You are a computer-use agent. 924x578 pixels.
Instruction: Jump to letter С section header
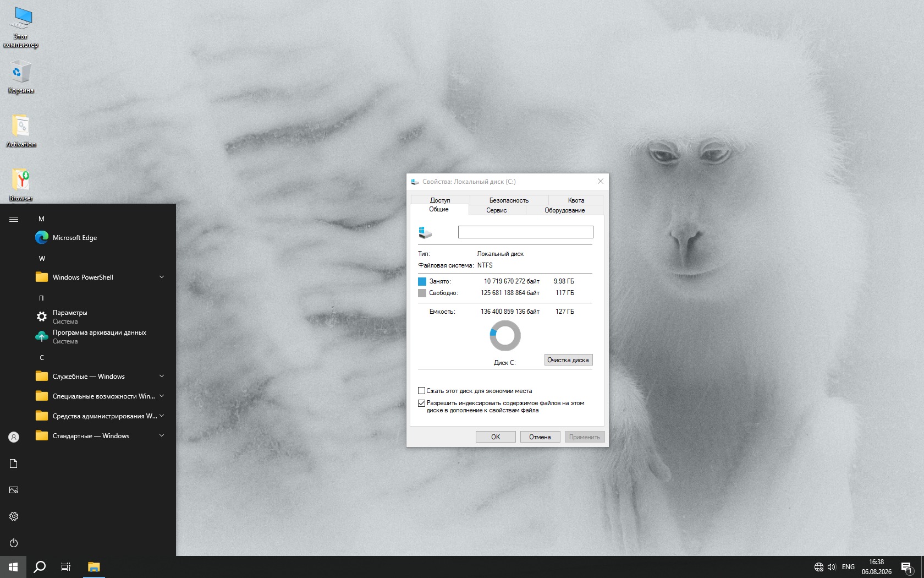click(x=41, y=358)
